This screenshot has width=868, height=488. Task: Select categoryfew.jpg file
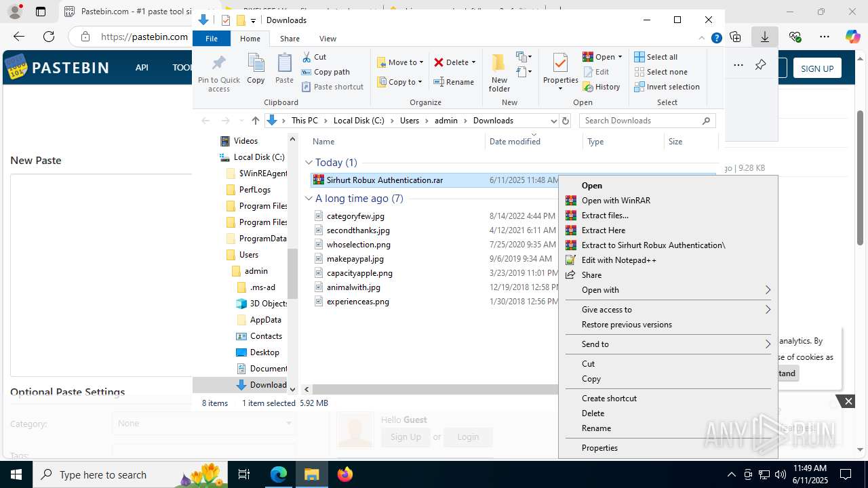355,216
